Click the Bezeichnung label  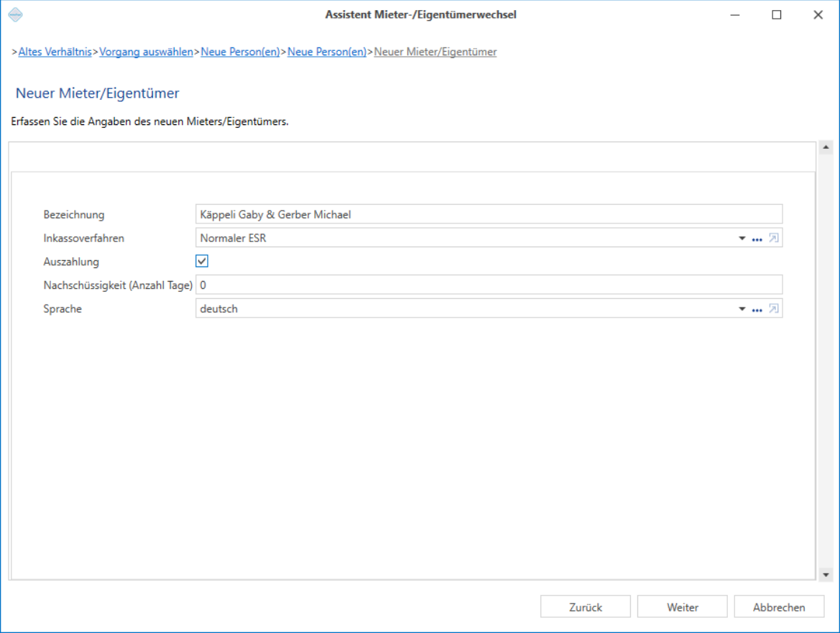[74, 215]
